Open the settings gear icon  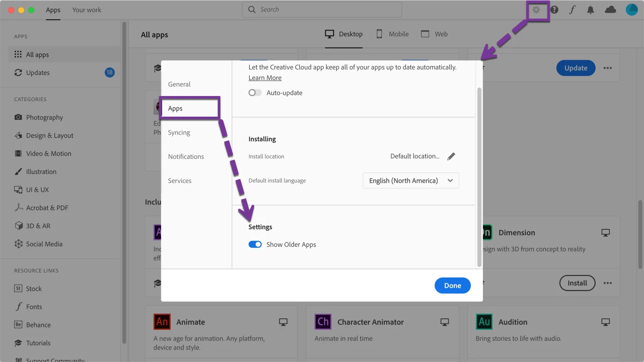click(x=536, y=10)
